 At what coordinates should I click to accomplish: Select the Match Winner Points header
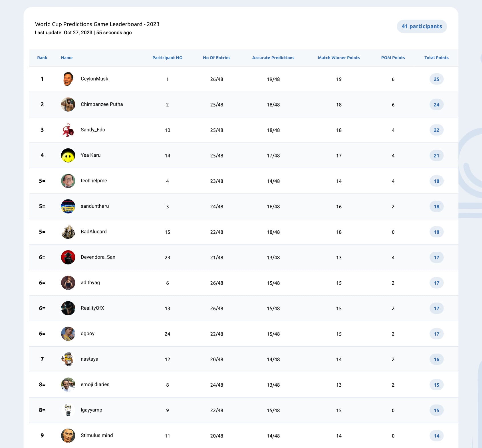(x=339, y=58)
